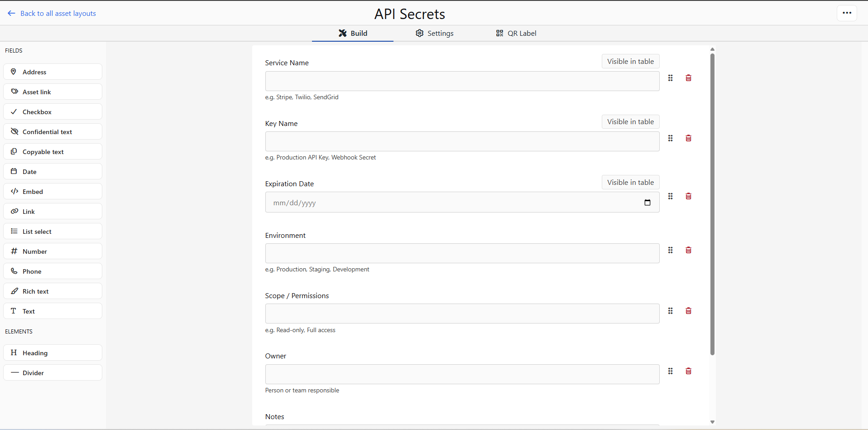Toggle Visible in table for Key Name
Image resolution: width=868 pixels, height=430 pixels.
pos(630,121)
